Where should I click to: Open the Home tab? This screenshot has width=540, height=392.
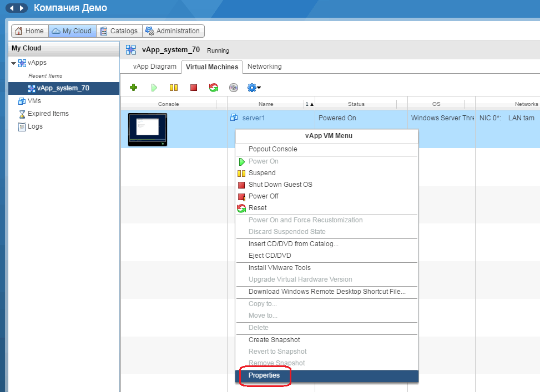click(30, 31)
